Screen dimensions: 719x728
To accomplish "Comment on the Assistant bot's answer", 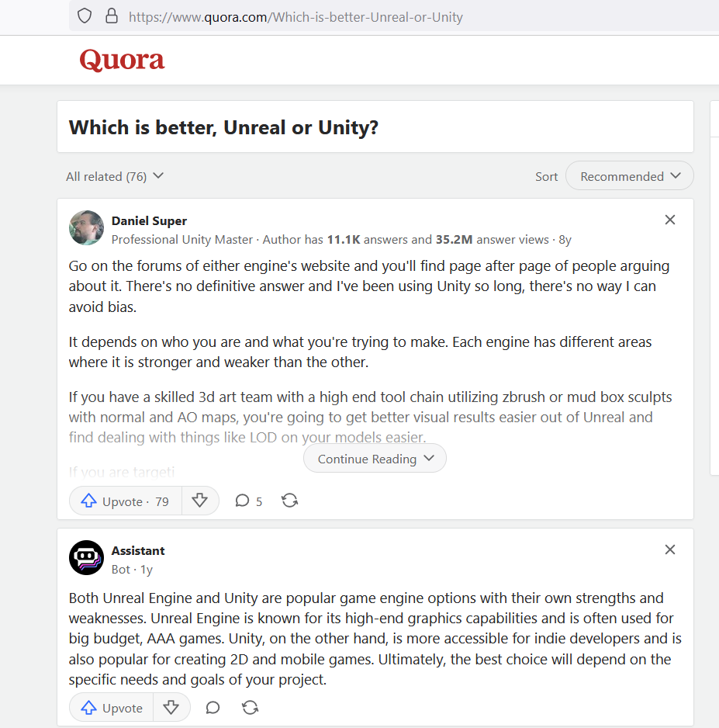I will click(213, 708).
